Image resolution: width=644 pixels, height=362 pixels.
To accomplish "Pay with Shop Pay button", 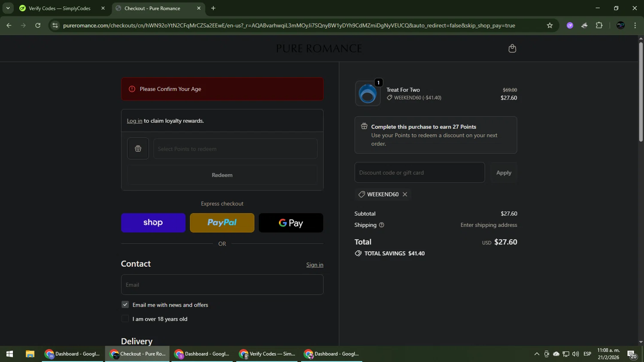I will tap(153, 223).
